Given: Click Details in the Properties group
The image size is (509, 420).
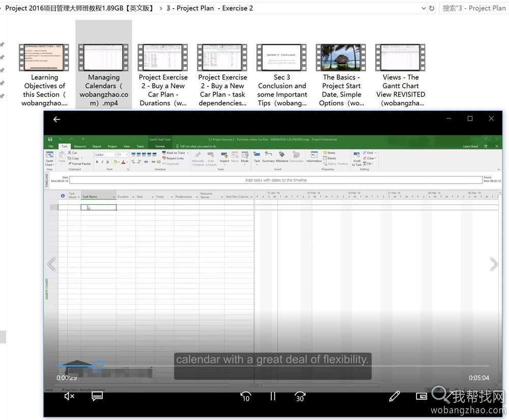Looking at the screenshot, I should click(x=329, y=158).
